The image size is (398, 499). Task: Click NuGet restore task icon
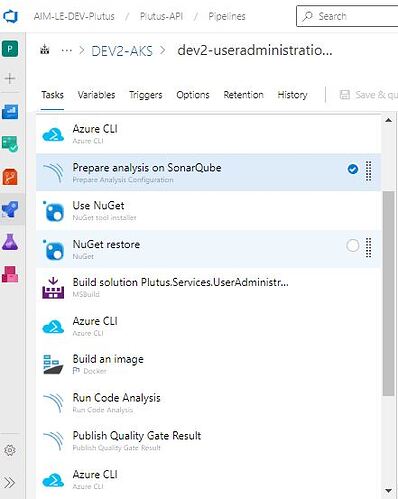(53, 250)
